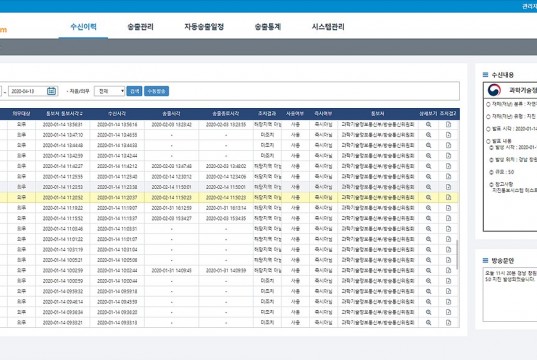Show details of the 13:42:59 row

coord(428,156)
